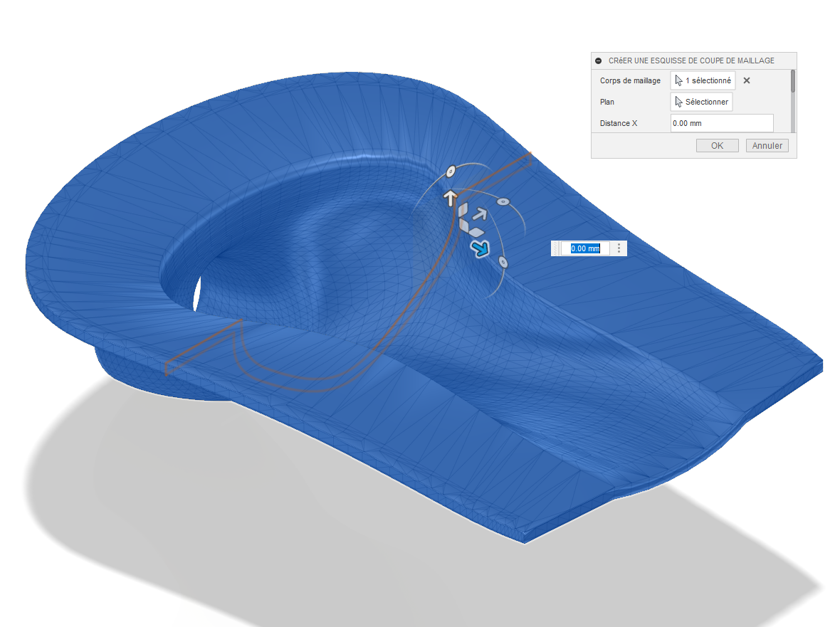Viewport: 840px width, 627px height.
Task: Activate the Plan Sélectionner button
Action: point(701,102)
